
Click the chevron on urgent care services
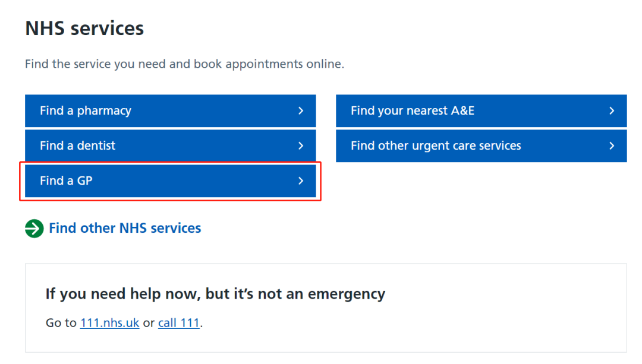[x=612, y=146]
